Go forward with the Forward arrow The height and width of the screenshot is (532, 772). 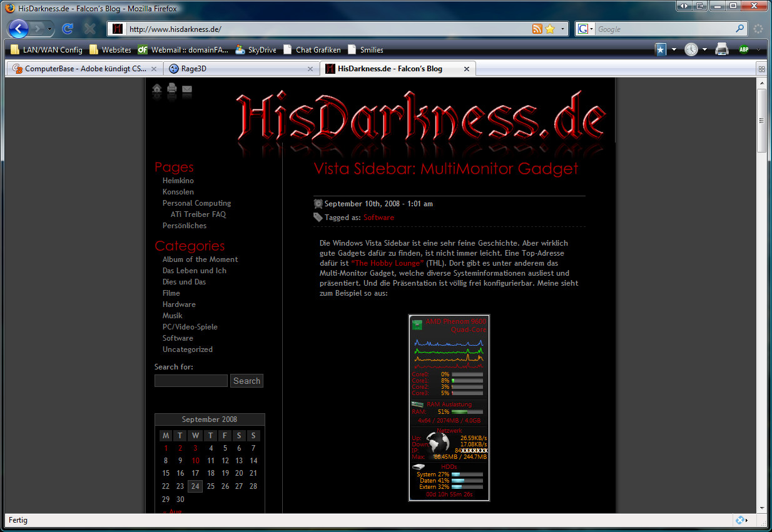[x=38, y=29]
